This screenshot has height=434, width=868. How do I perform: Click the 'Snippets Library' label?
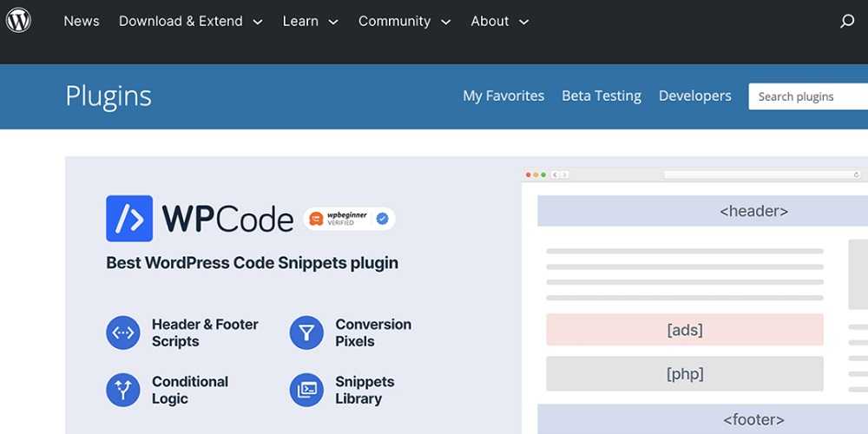pyautogui.click(x=365, y=391)
